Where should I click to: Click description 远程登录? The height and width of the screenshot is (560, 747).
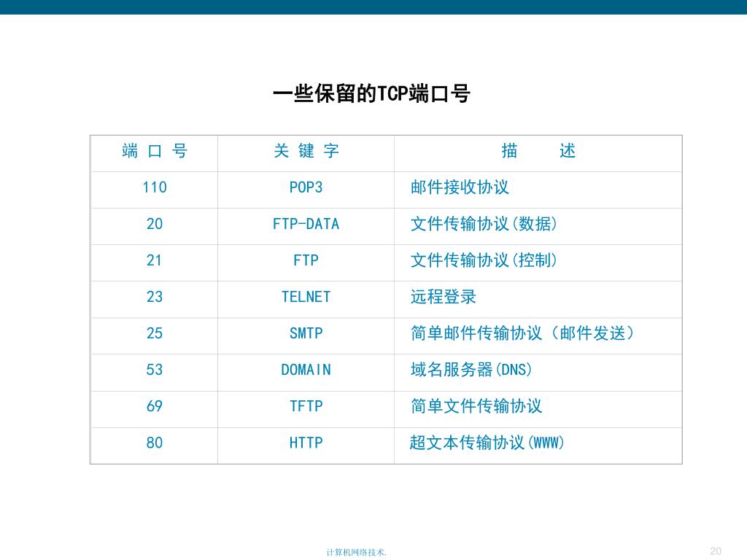(x=443, y=297)
